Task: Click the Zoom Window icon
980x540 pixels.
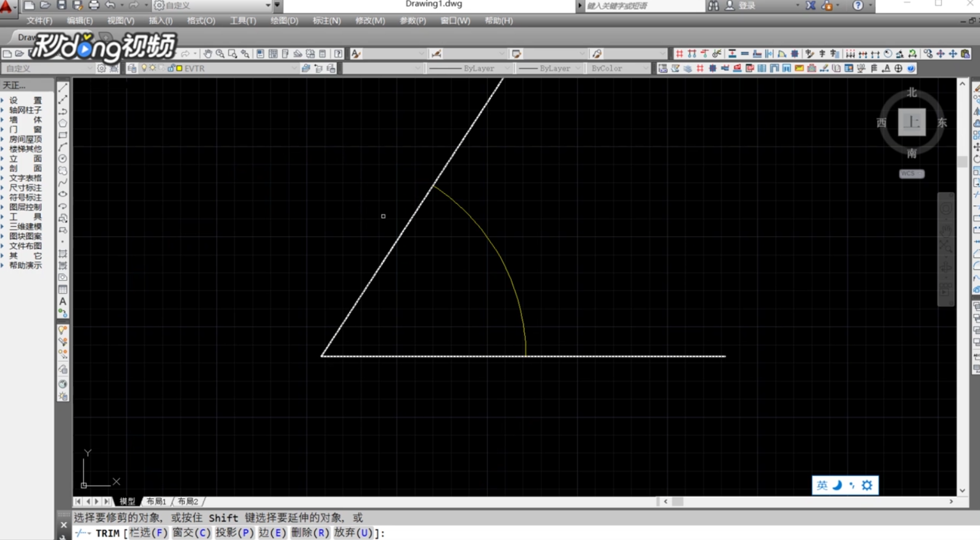Action: 233,54
